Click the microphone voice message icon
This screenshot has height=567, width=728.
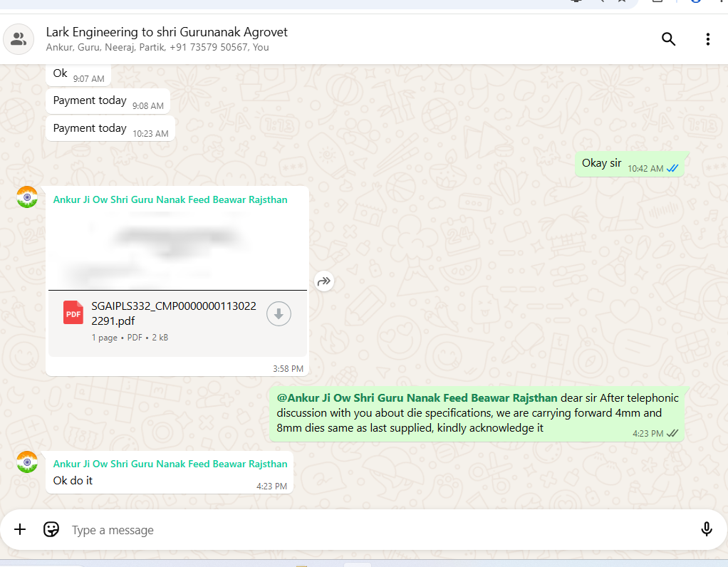coord(706,529)
